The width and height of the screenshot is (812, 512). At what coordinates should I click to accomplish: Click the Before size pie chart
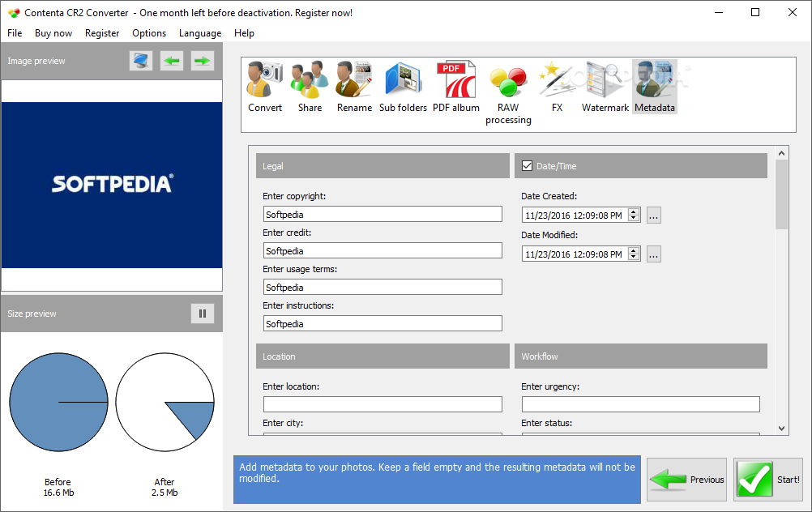click(x=58, y=403)
